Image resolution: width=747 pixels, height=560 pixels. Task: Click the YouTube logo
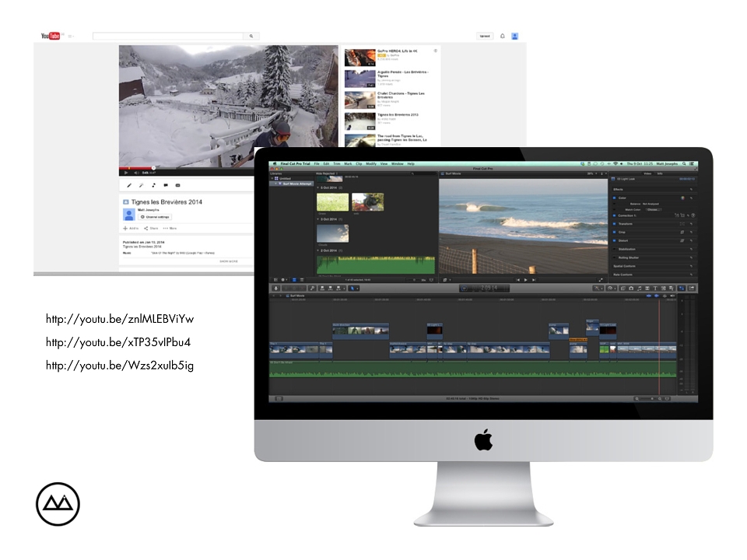(50, 36)
